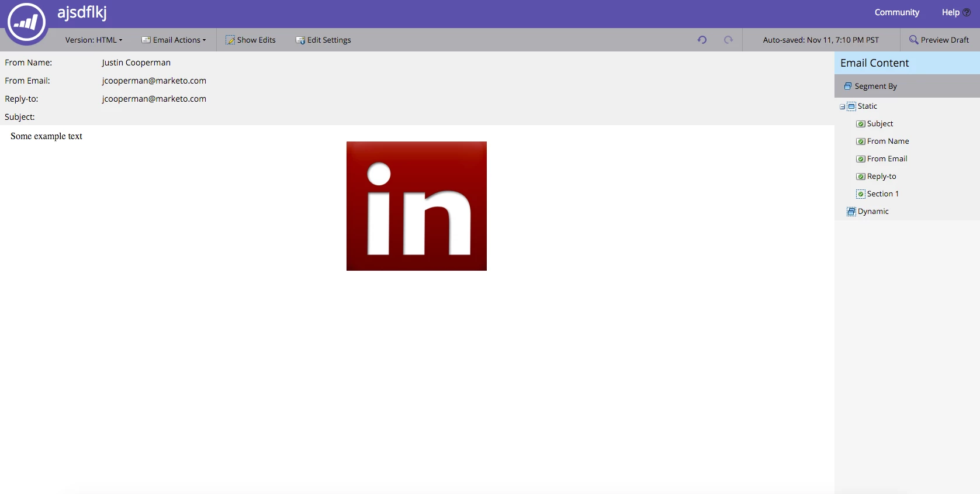Click the Help question mark icon
Image resolution: width=980 pixels, height=494 pixels.
tap(967, 12)
